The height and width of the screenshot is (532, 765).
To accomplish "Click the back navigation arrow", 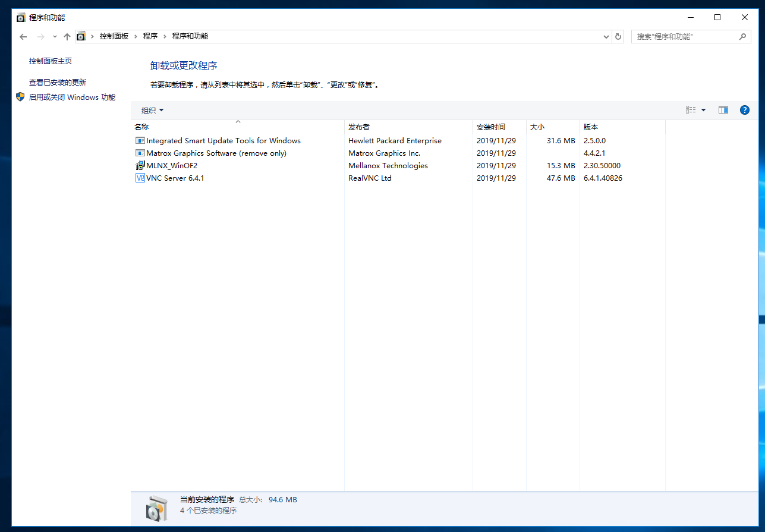I will click(23, 37).
